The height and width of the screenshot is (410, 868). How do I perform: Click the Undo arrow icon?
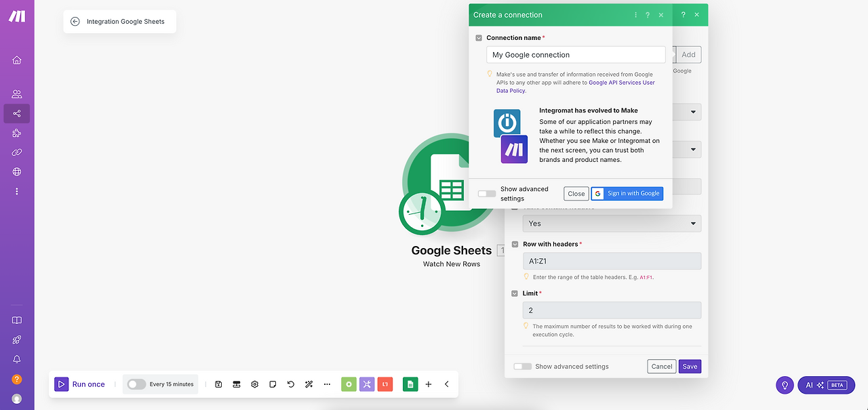(x=291, y=384)
